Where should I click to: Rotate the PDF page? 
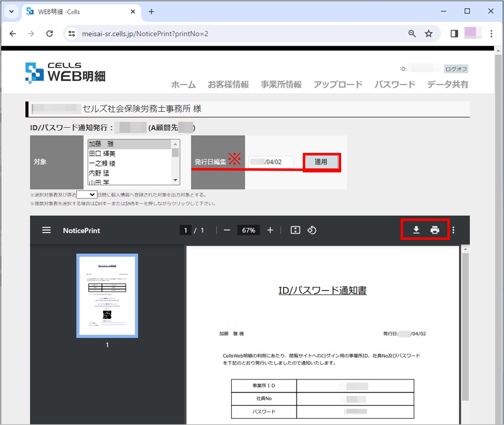(x=312, y=230)
